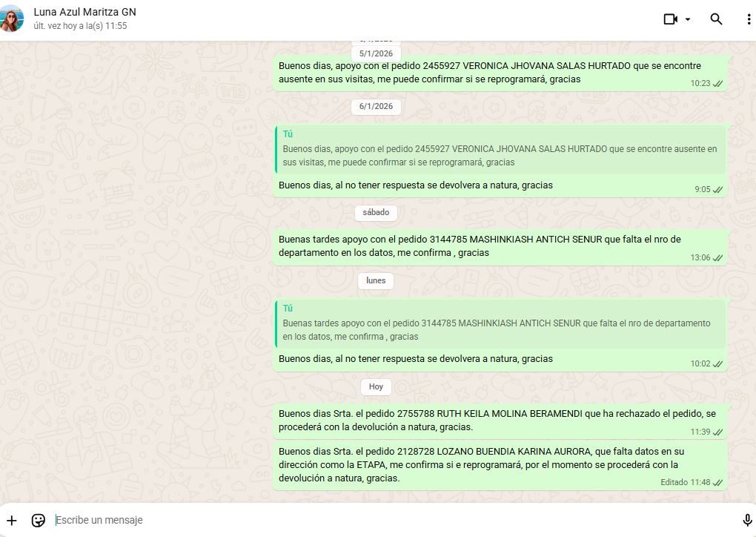The width and height of the screenshot is (756, 537).
Task: Expand the video call options arrow
Action: click(x=688, y=19)
